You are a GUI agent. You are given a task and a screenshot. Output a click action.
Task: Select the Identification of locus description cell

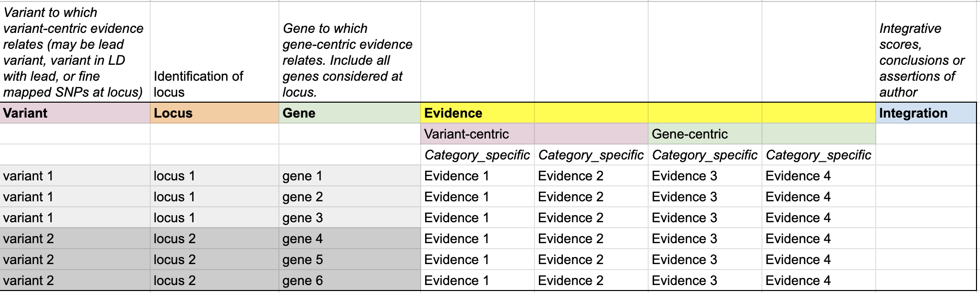[x=214, y=84]
